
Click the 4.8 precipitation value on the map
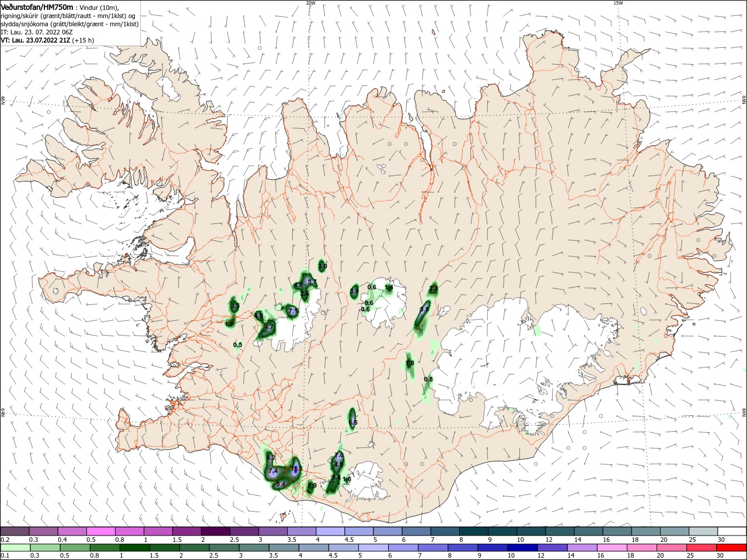tap(338, 464)
